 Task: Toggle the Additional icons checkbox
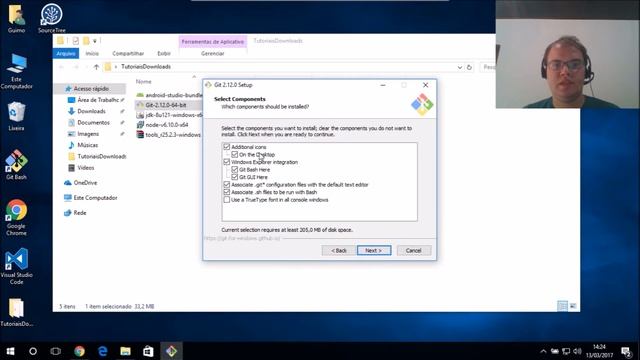[227, 147]
